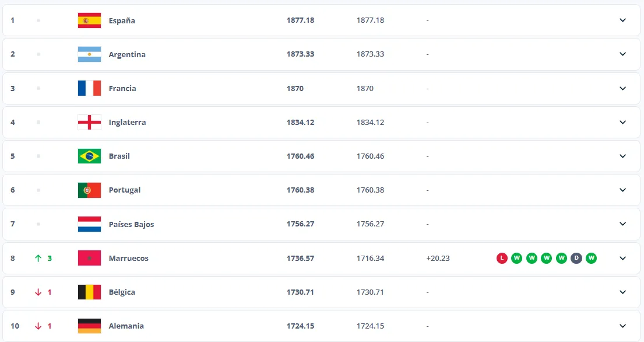Click Bélgica red down-arrow rank change
Image resolution: width=644 pixels, height=342 pixels.
(38, 292)
